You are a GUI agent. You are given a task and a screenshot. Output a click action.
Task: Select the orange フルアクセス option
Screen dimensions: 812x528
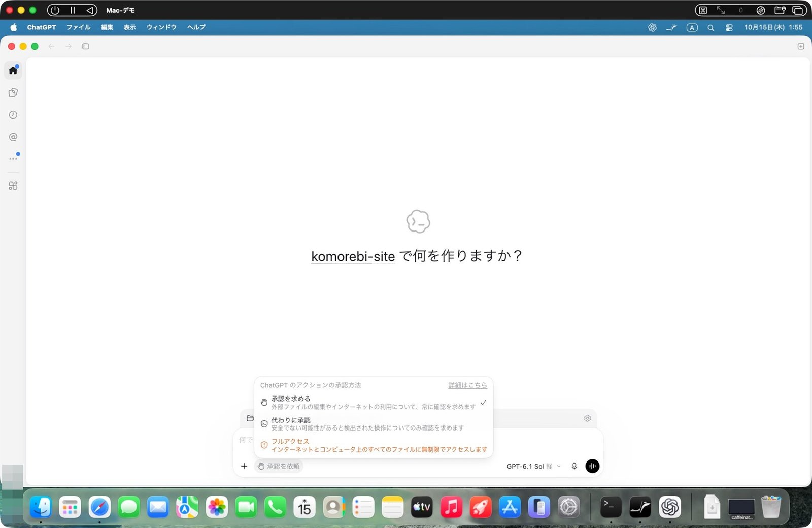point(374,445)
